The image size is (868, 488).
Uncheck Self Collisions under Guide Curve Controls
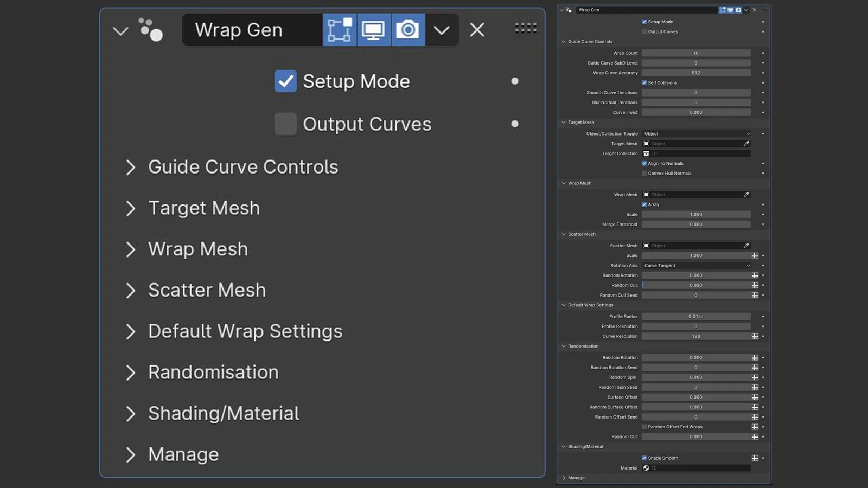tap(644, 82)
